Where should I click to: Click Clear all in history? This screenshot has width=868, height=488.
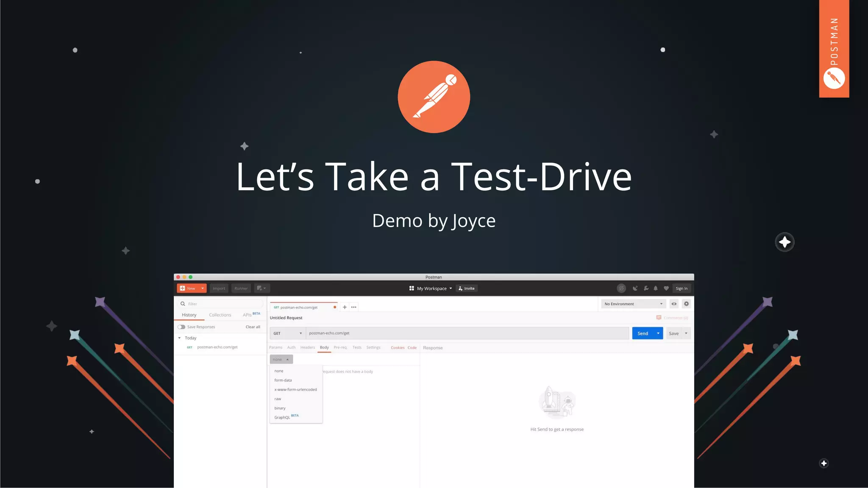[x=253, y=327]
